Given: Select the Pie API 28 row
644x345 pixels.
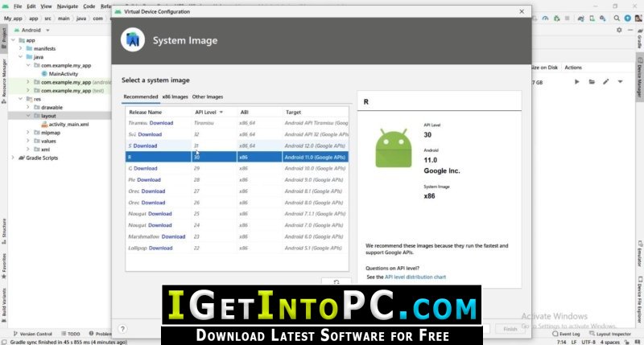Looking at the screenshot, I should [x=237, y=179].
